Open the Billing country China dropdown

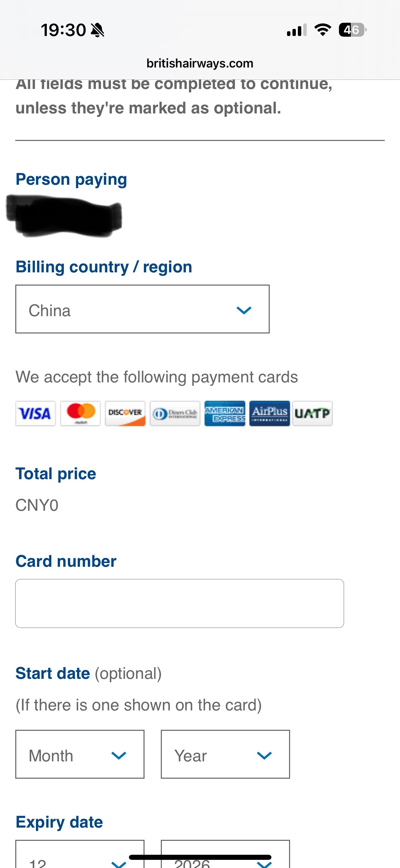coord(142,309)
